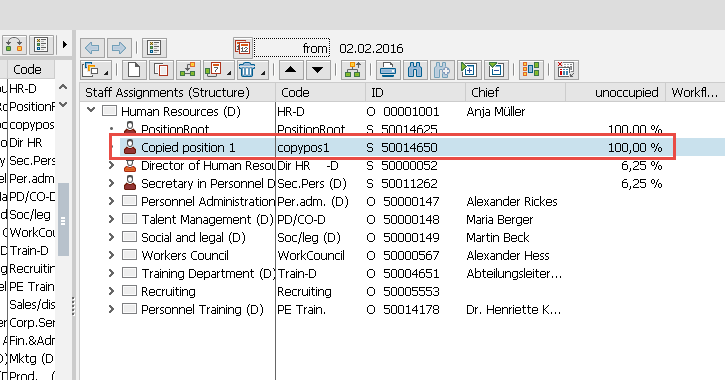
Task: Expand the Personnel Training (D) node
Action: (x=111, y=309)
